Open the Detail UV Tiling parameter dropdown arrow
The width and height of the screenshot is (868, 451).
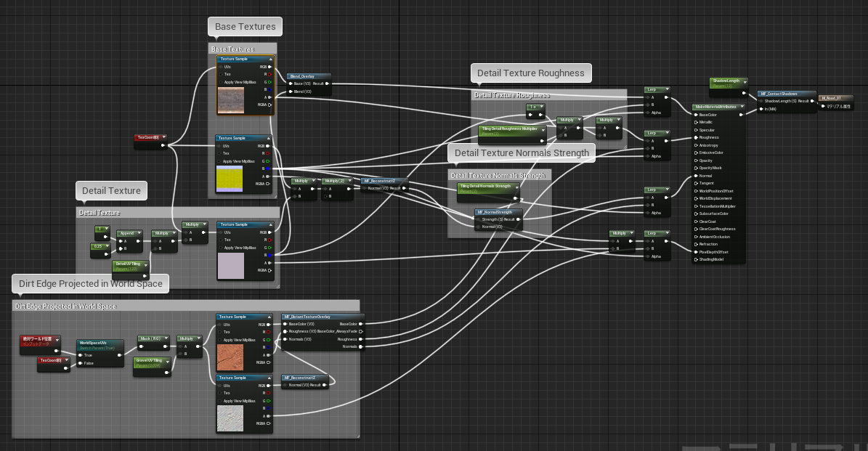146,265
